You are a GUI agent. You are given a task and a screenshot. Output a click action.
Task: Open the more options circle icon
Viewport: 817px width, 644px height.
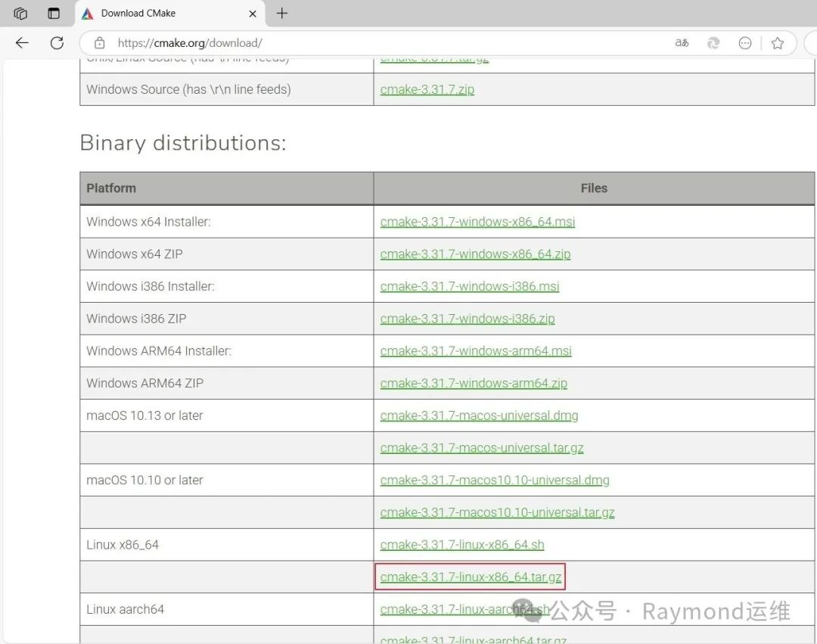pyautogui.click(x=745, y=42)
